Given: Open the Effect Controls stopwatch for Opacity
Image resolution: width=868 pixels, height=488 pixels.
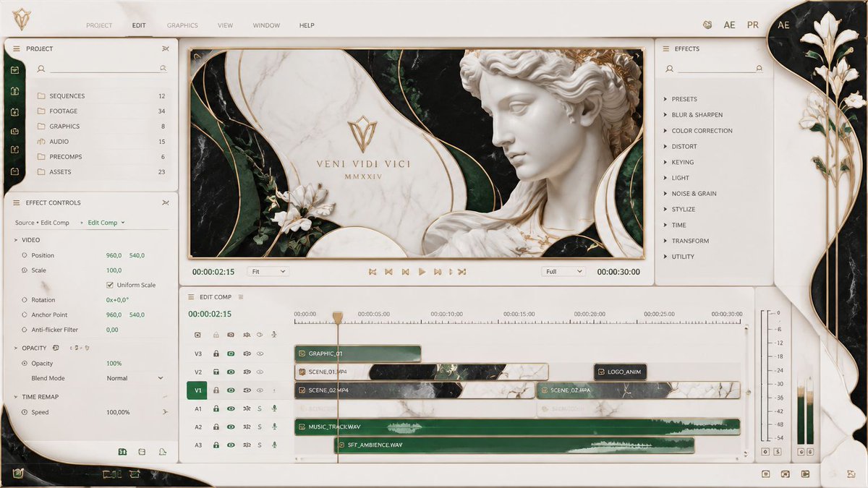Looking at the screenshot, I should coord(25,363).
